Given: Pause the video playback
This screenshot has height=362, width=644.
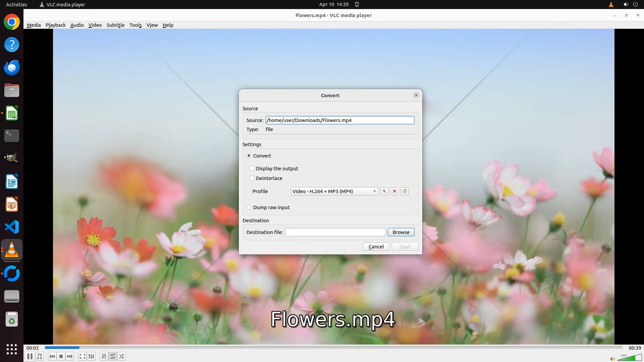Looking at the screenshot, I should coord(30,356).
